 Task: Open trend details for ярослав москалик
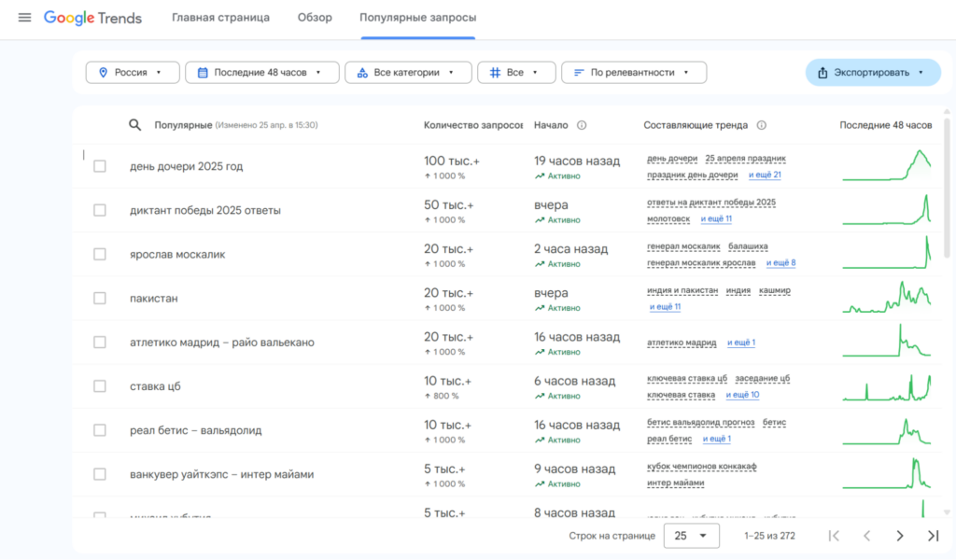pos(177,254)
